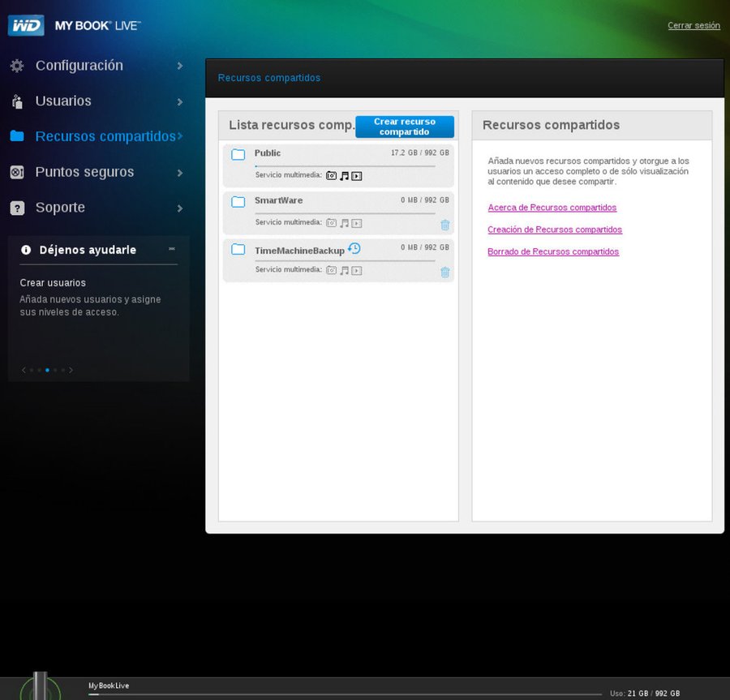
Task: Toggle photo media serving for Public share
Action: click(x=331, y=175)
